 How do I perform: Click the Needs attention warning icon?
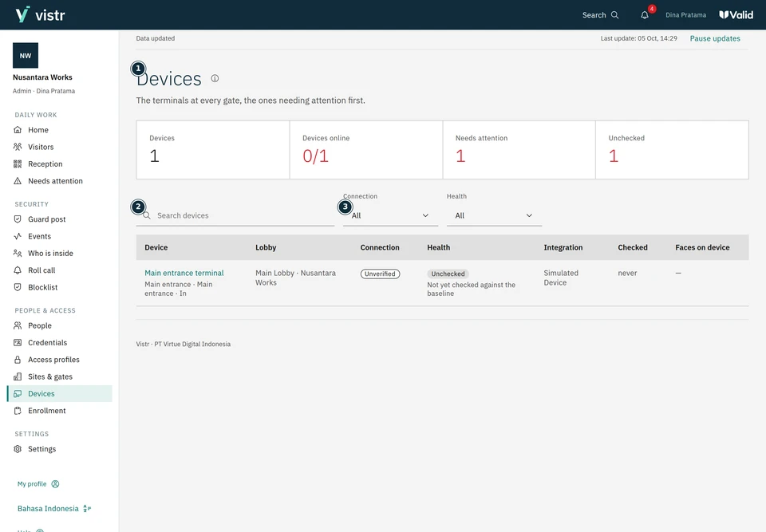(18, 181)
